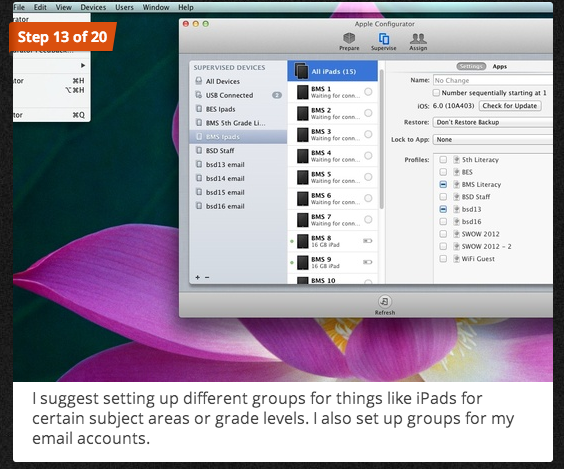Select the BMS 7 device icon

coord(303,220)
